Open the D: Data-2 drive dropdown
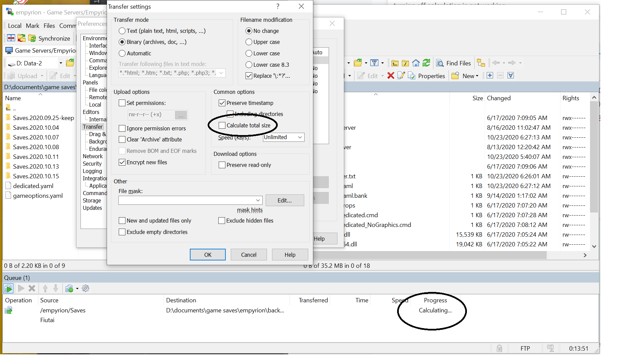Screen dimensions: 644x362 point(61,63)
